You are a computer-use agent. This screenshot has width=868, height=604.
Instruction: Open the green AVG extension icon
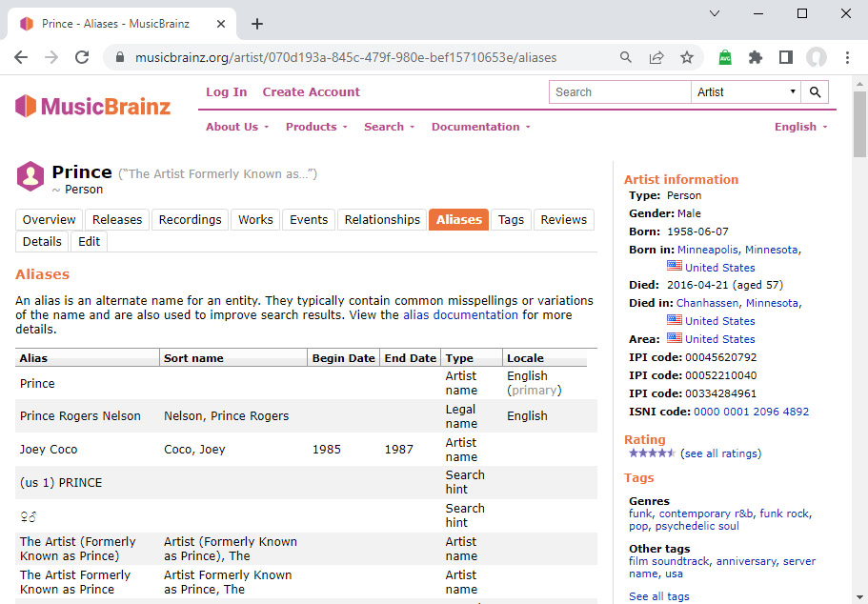(x=725, y=57)
